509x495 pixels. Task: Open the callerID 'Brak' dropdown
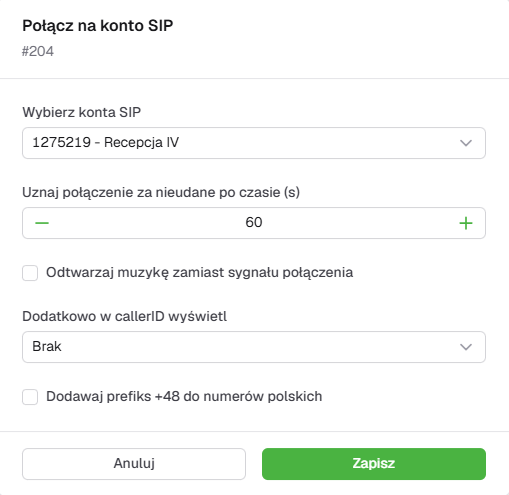click(x=254, y=347)
